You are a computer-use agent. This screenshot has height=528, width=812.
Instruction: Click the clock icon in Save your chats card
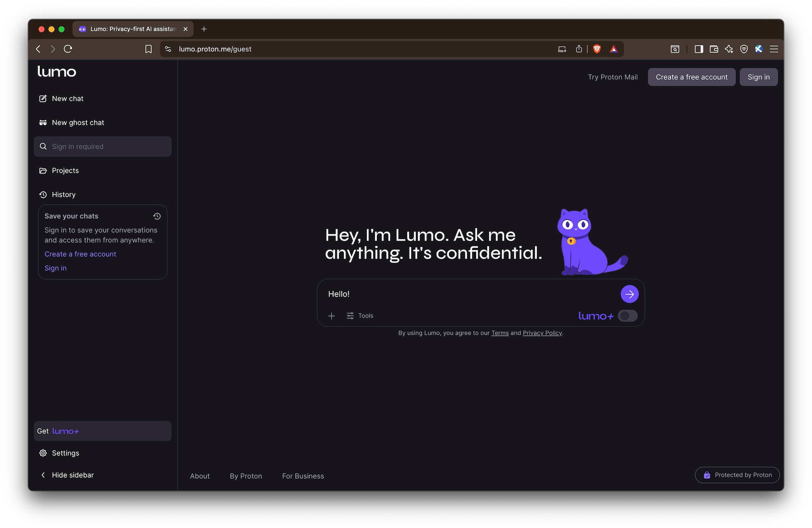coord(157,216)
